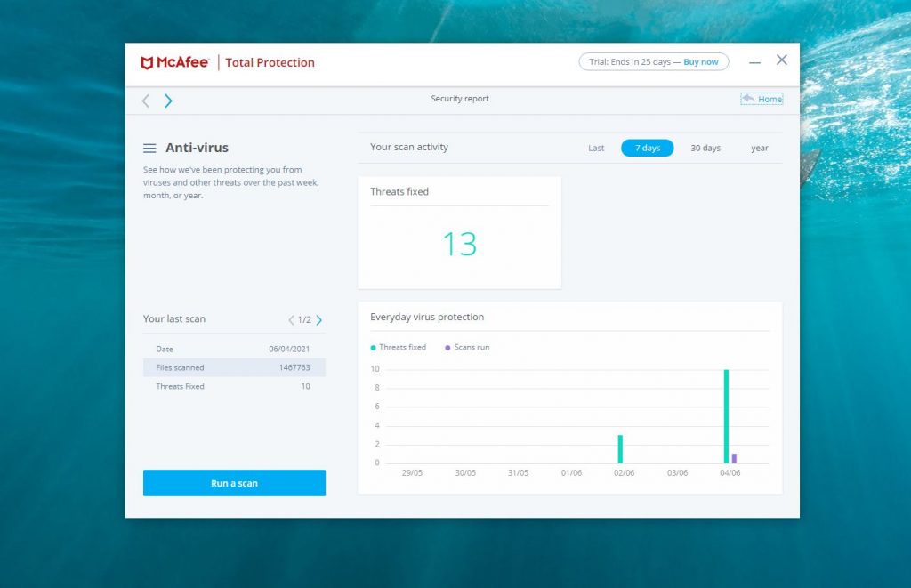
Task: Open the Home link
Action: [770, 100]
